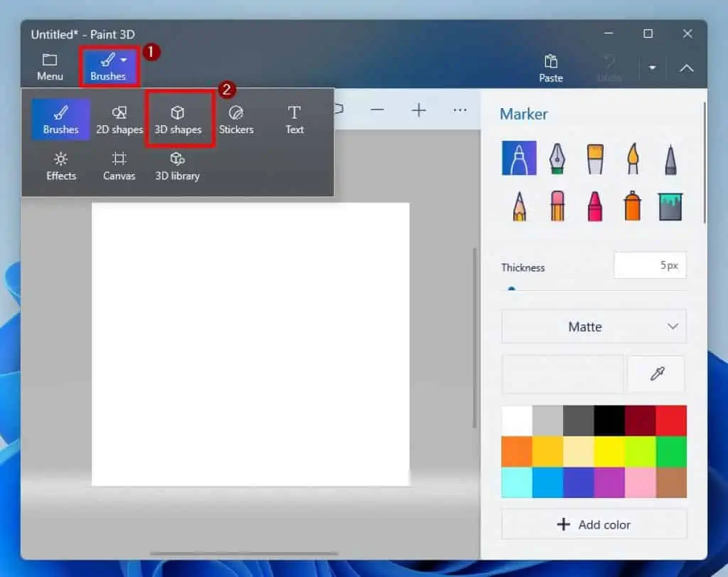Image resolution: width=728 pixels, height=577 pixels.
Task: Click the Paste button
Action: [550, 68]
